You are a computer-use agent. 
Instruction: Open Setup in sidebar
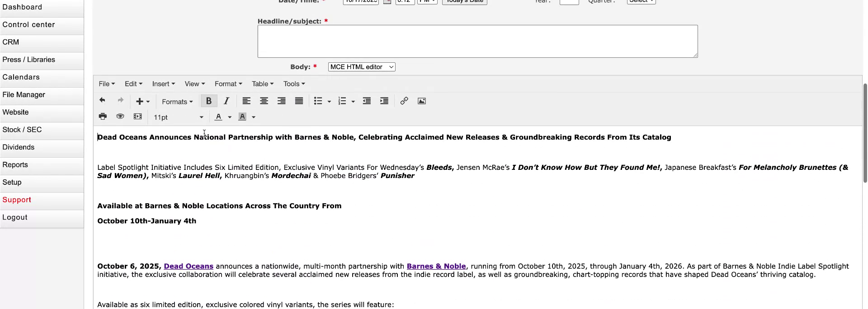tap(42, 183)
